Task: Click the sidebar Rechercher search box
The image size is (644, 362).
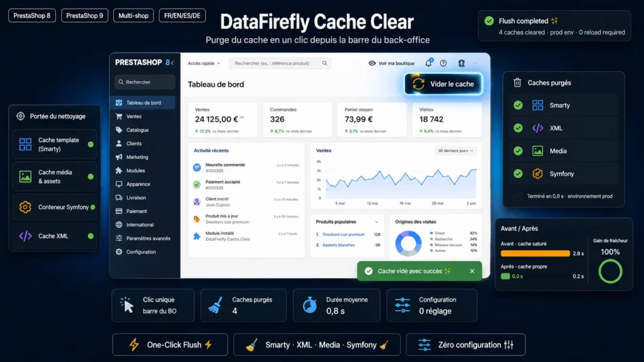Action: tap(145, 82)
